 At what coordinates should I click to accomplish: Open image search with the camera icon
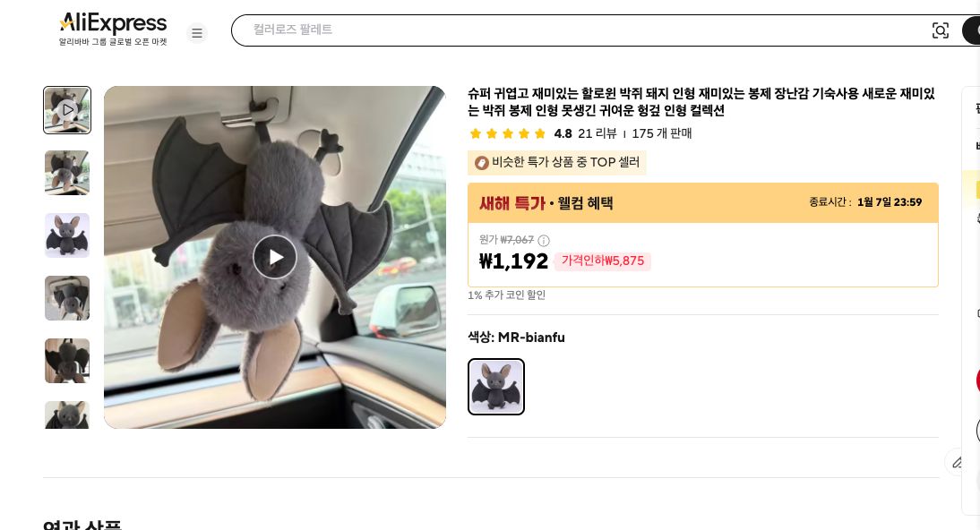pyautogui.click(x=941, y=30)
